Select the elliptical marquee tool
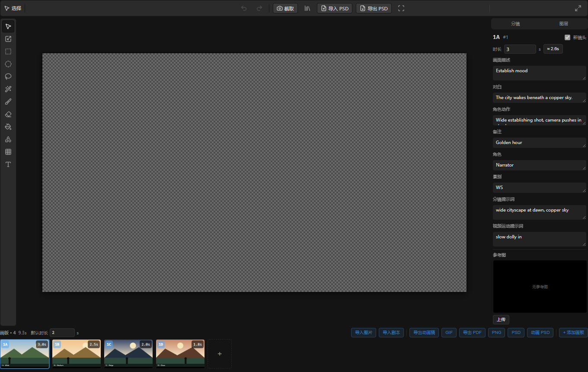588x372 pixels. click(x=8, y=64)
